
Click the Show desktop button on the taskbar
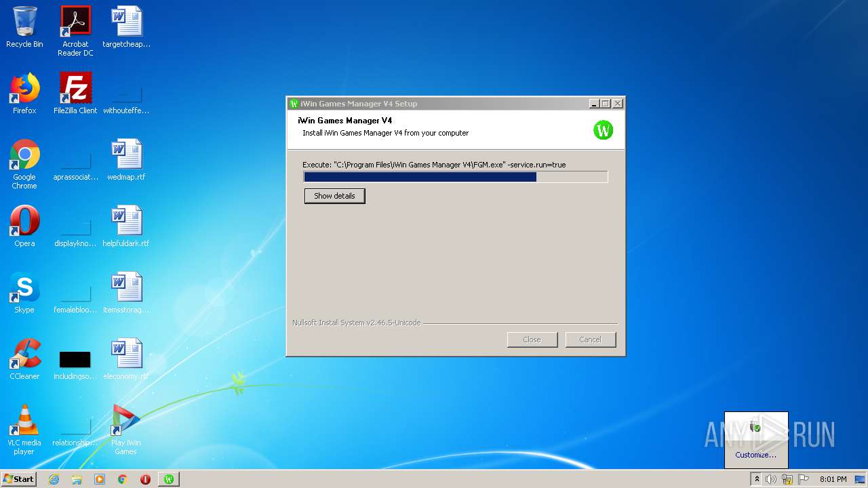(861, 479)
